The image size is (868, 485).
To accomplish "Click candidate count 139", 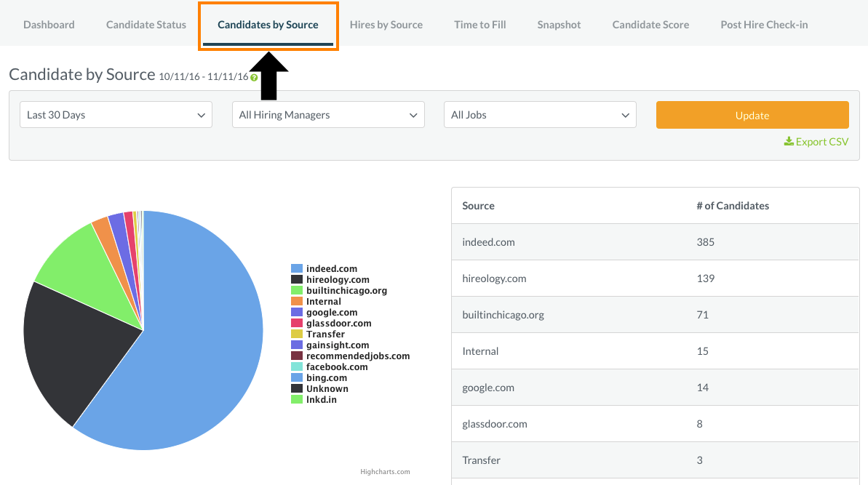I will 705,278.
